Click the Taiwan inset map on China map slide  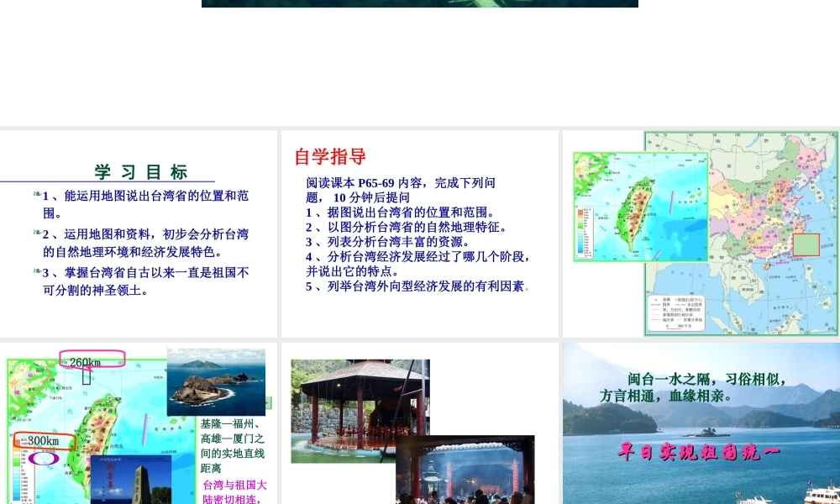(x=641, y=207)
